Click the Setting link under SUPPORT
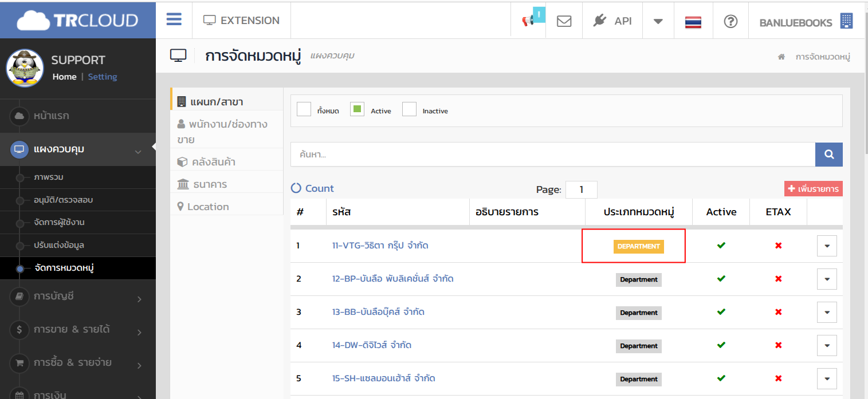 click(x=103, y=77)
